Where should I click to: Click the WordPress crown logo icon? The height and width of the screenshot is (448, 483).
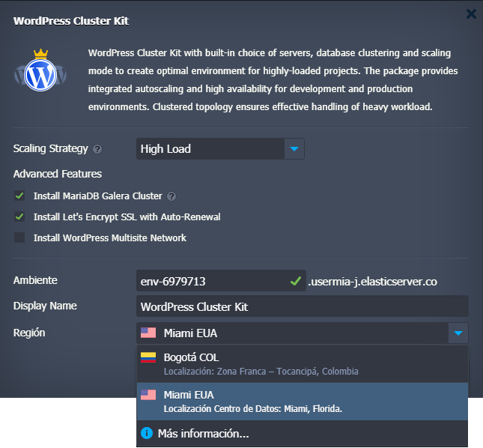click(x=40, y=70)
